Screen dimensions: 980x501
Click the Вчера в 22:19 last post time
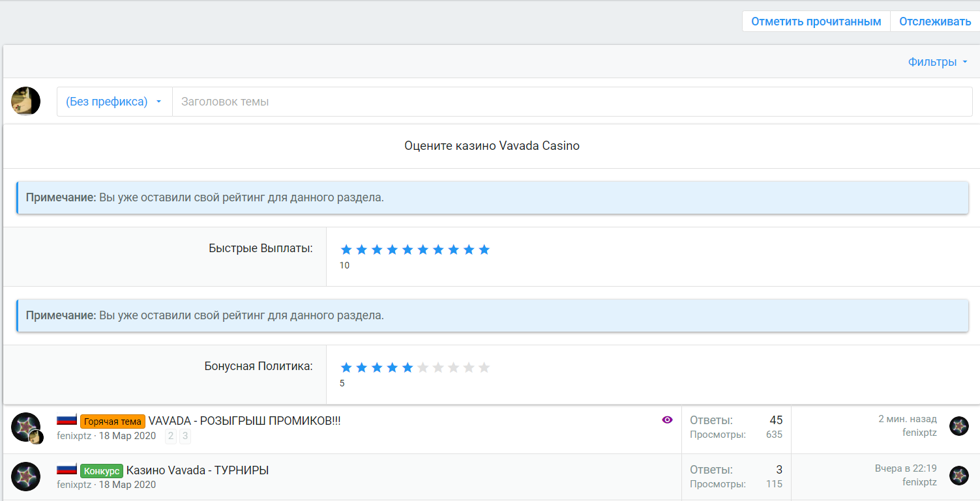pos(906,468)
